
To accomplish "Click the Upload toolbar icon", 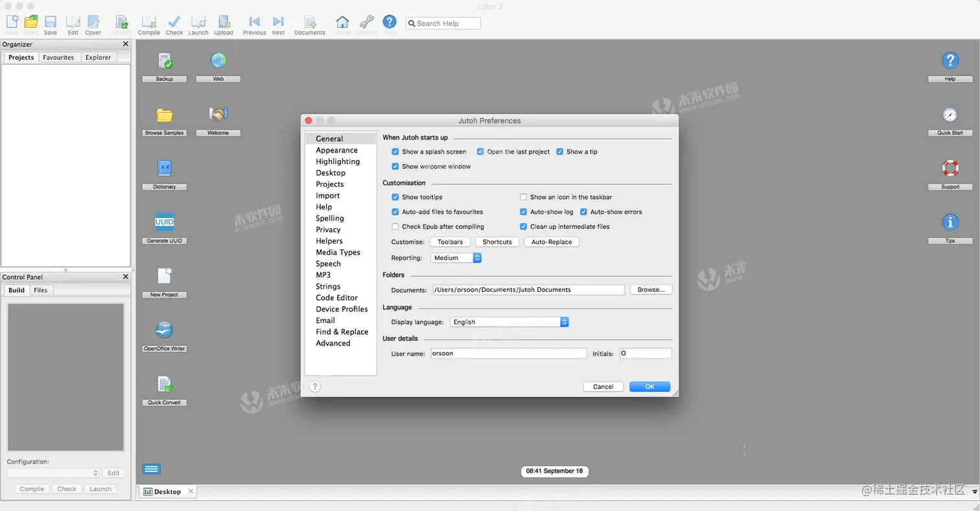I will click(x=224, y=23).
